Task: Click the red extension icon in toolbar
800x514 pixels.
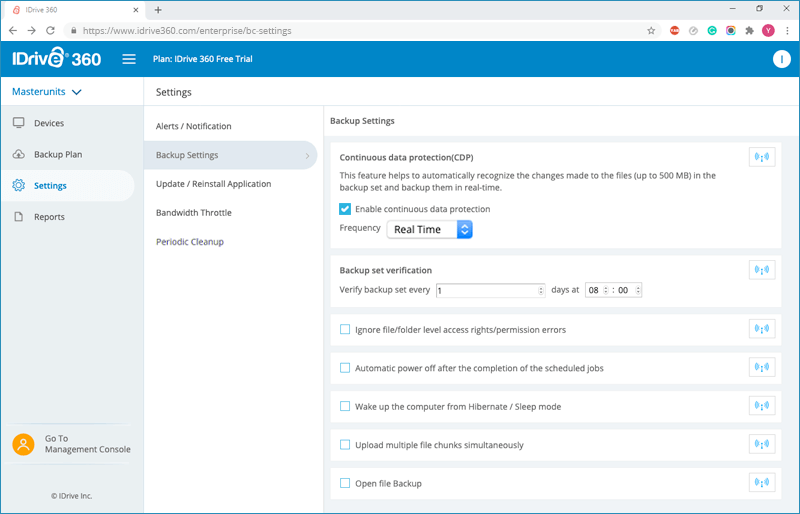Action: point(674,31)
